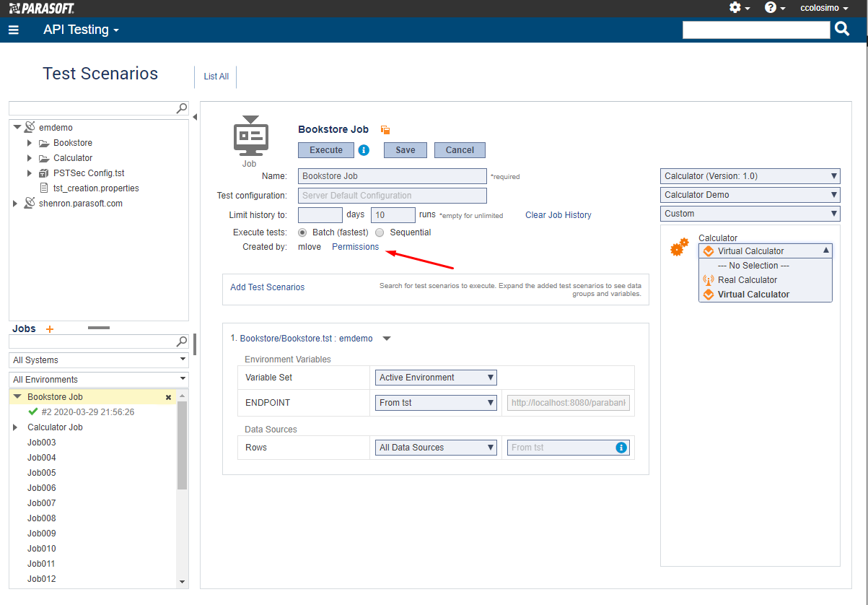This screenshot has height=605, width=868.
Task: Click the magnifier search icon in header
Action: (842, 29)
